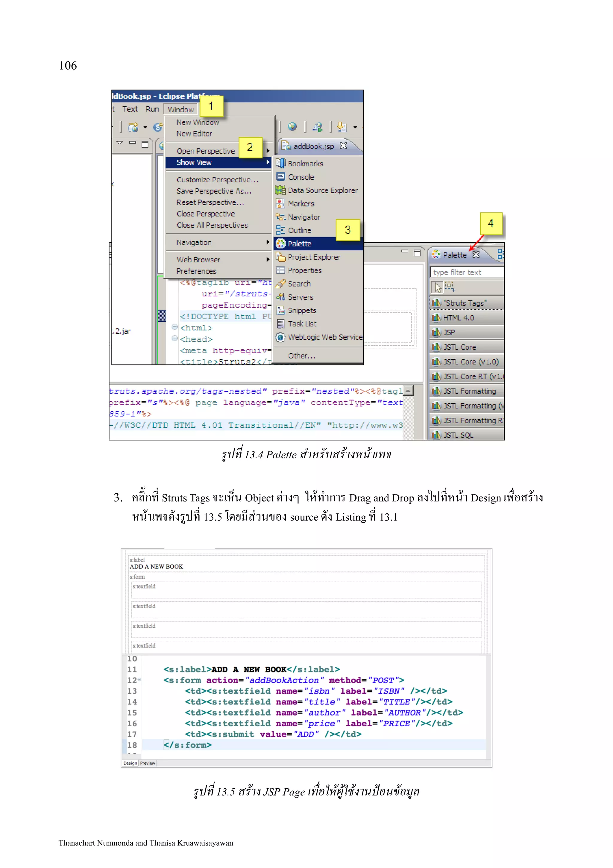The image size is (613, 868).
Task: Minimize the editor pane left of Palette
Action: click(405, 251)
